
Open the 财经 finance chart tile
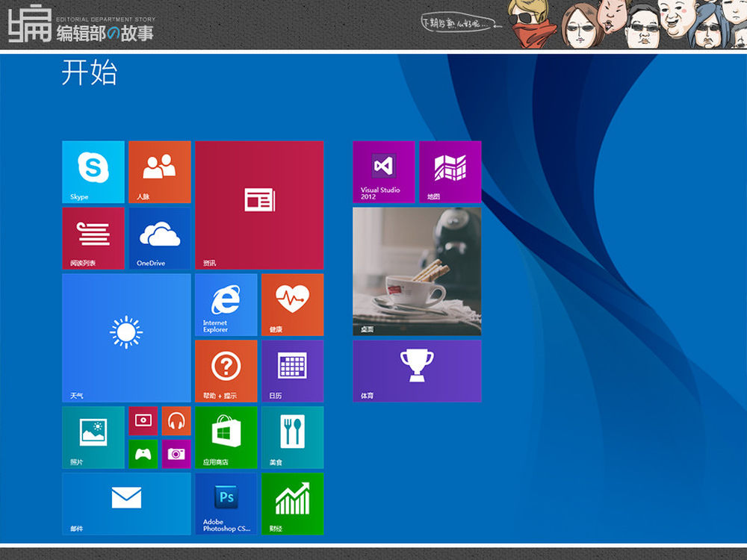292,503
